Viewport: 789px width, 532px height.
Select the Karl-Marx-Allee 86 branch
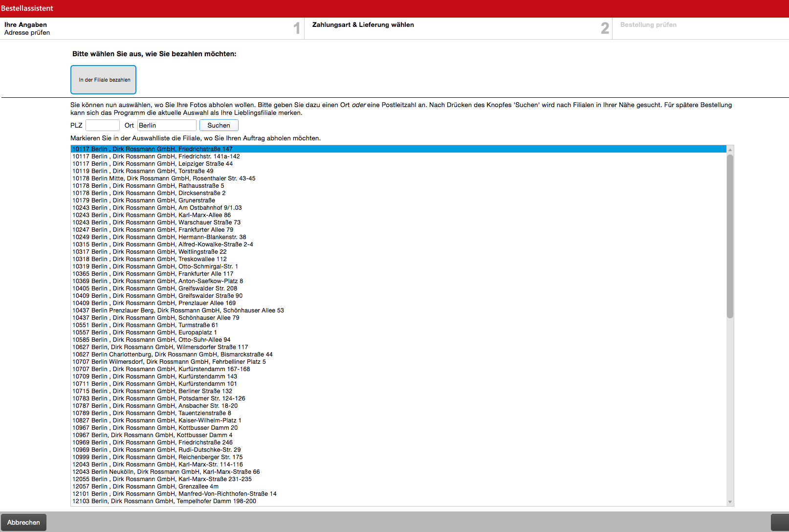398,215
